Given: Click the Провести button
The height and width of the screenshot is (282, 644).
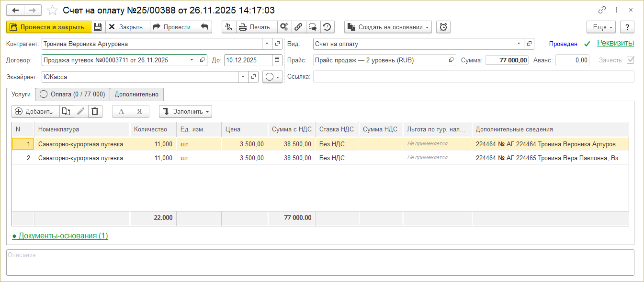Looking at the screenshot, I should click(173, 27).
